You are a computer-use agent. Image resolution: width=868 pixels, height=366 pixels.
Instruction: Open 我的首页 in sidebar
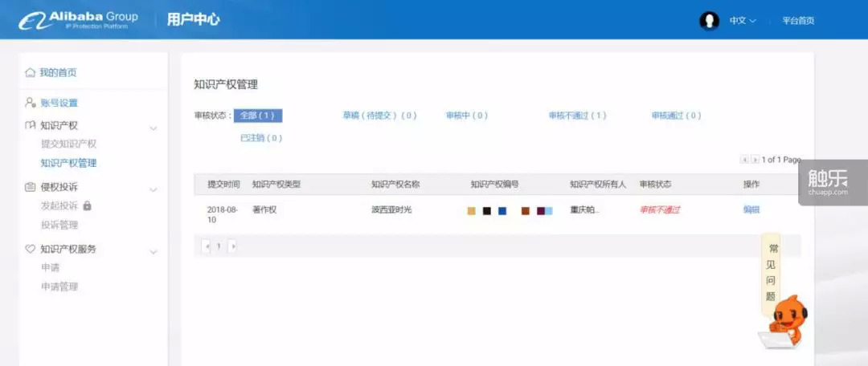pyautogui.click(x=58, y=72)
